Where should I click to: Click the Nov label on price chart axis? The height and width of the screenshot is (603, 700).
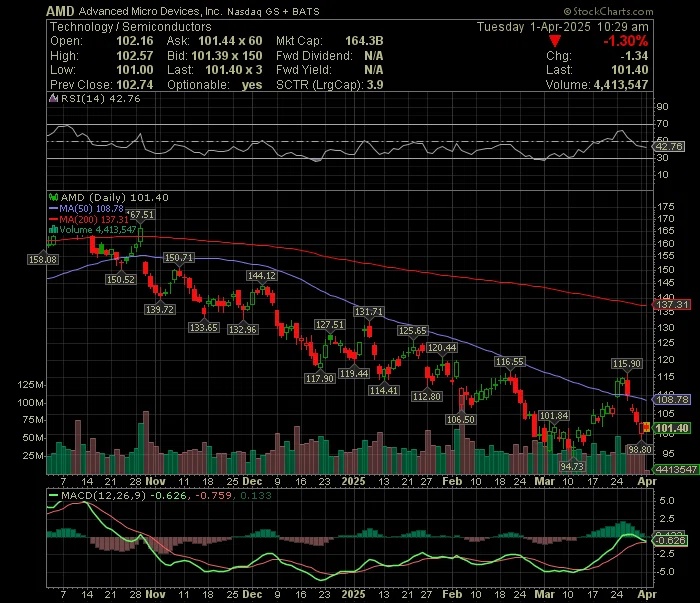coord(155,481)
